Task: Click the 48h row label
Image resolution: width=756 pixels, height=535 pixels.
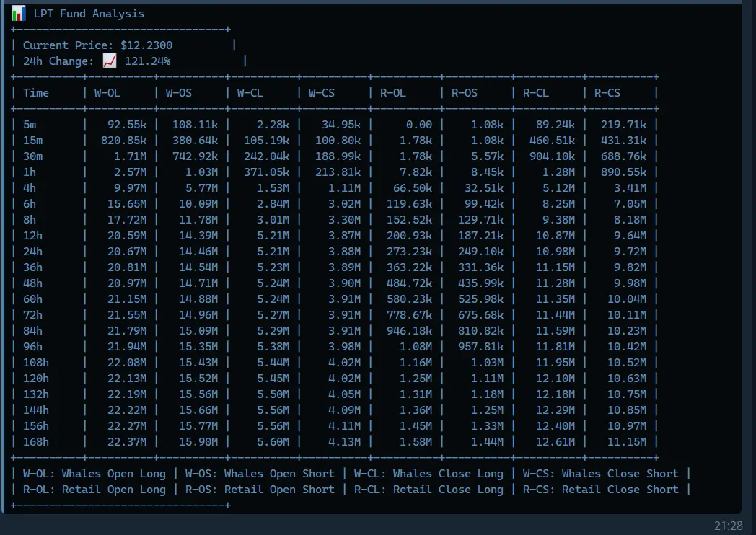Action: (33, 283)
